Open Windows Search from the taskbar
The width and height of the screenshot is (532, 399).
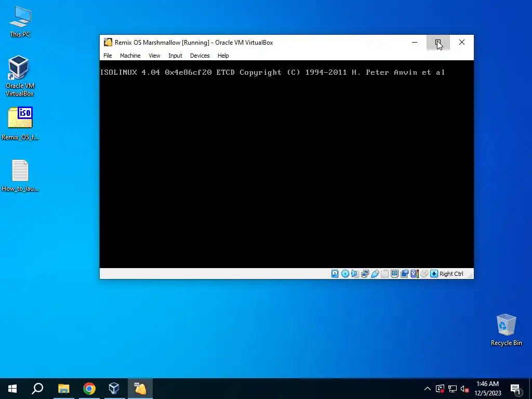(x=37, y=389)
